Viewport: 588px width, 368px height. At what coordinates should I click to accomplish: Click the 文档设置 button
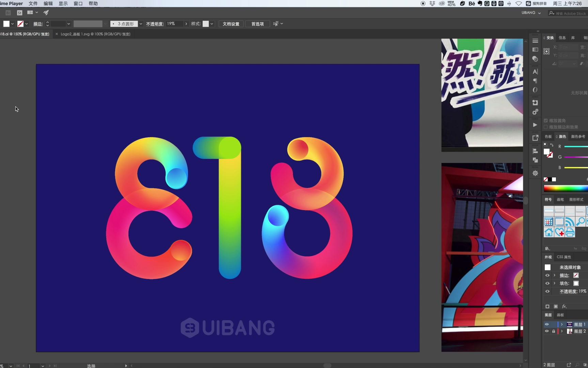[x=231, y=24]
